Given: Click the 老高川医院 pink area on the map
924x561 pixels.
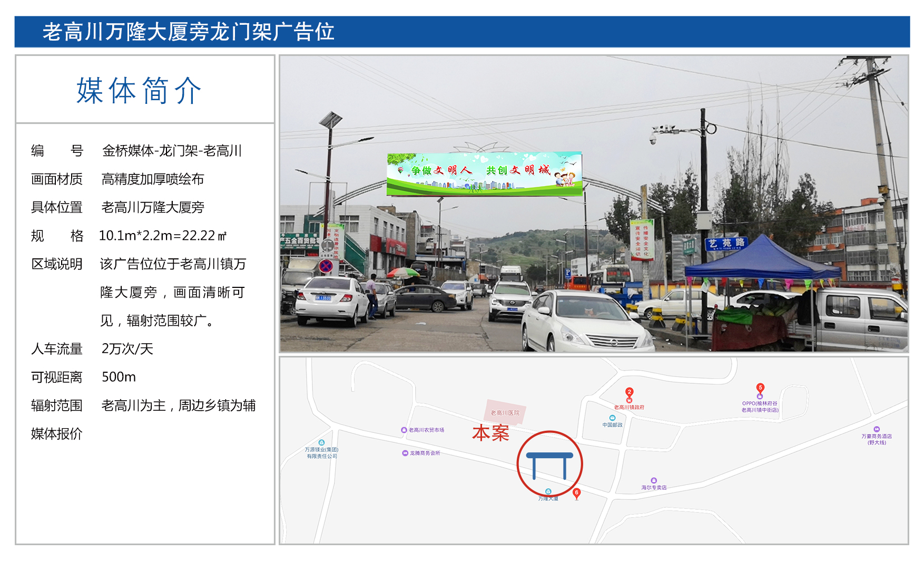Looking at the screenshot, I should coord(505,412).
